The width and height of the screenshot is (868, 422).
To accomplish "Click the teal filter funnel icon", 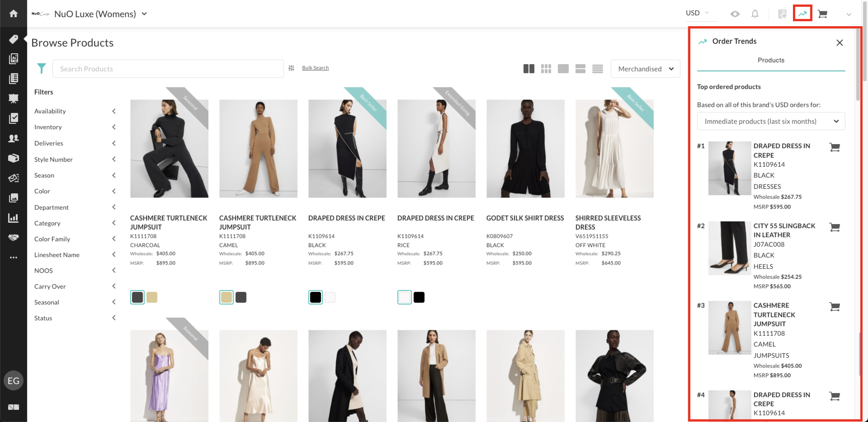I will 41,68.
